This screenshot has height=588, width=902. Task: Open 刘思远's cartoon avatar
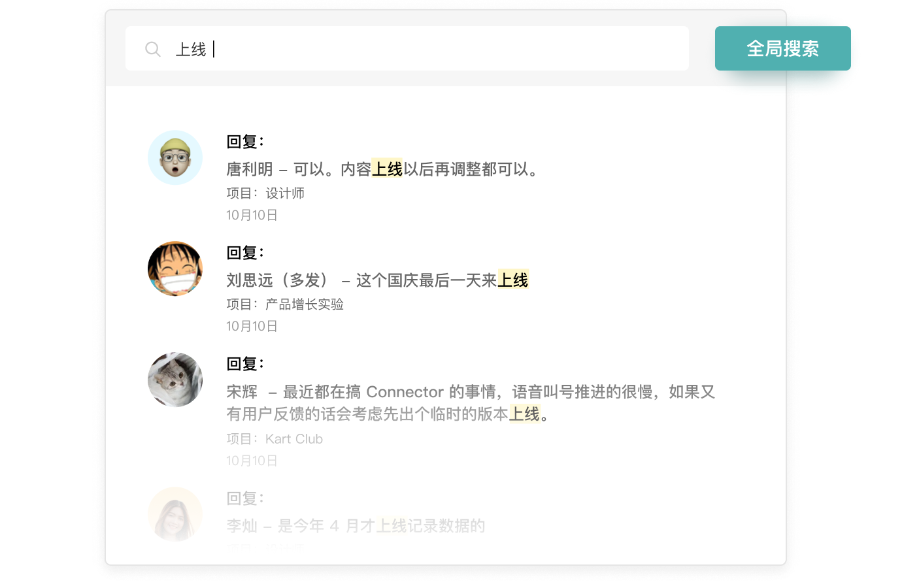click(x=175, y=269)
